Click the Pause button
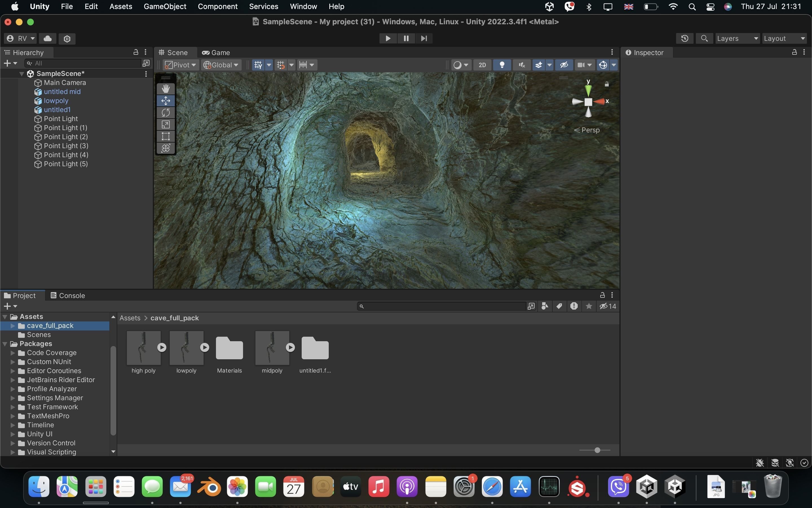812x508 pixels. click(406, 38)
